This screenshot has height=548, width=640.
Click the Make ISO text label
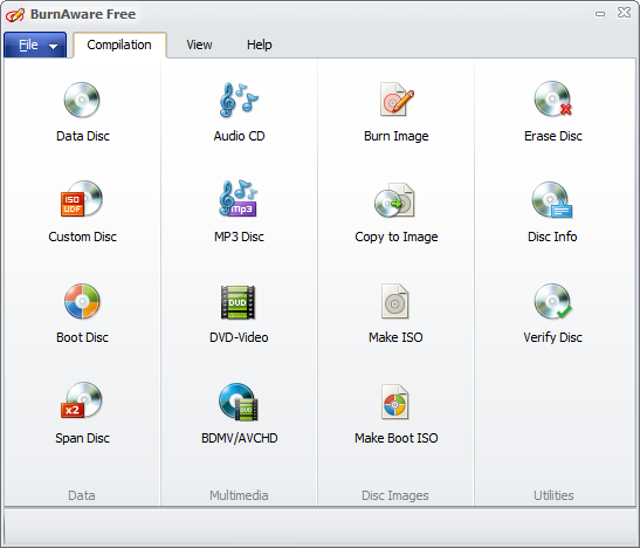pos(396,337)
